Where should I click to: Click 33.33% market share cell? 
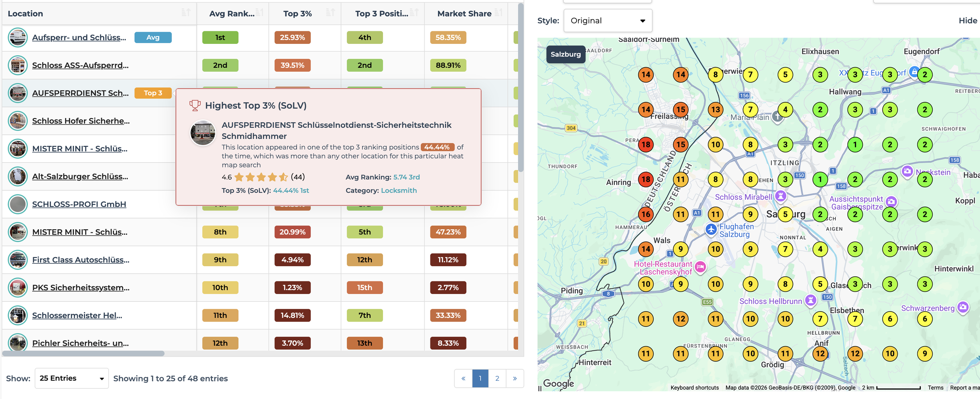point(448,316)
